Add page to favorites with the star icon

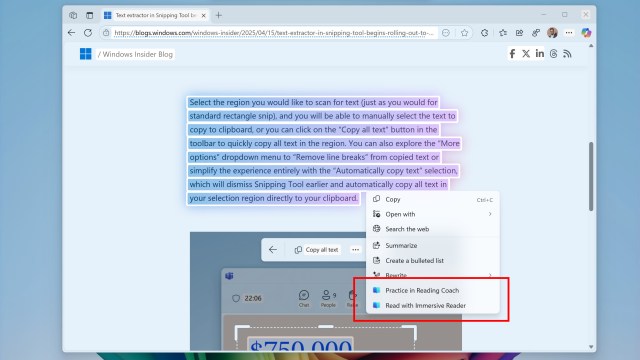464,33
